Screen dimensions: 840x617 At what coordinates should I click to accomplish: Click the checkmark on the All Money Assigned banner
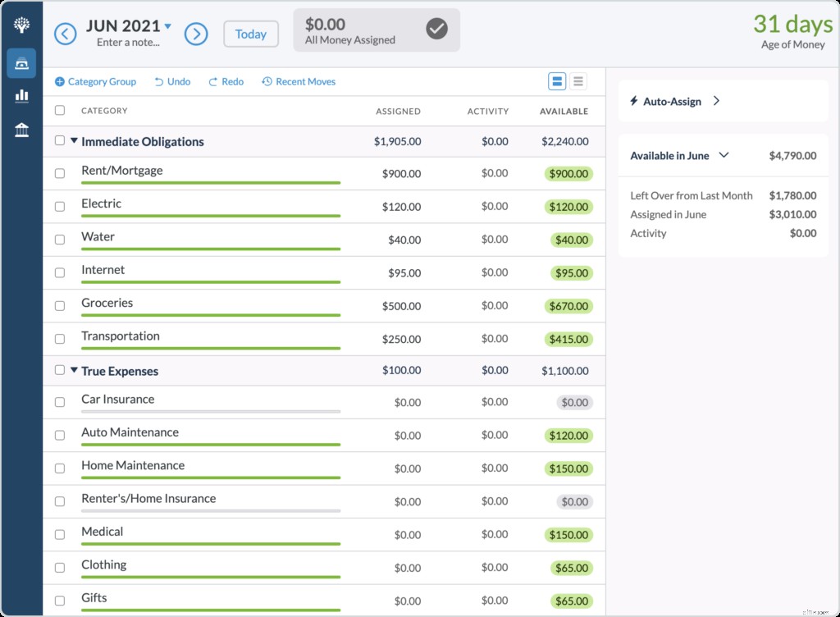(436, 30)
